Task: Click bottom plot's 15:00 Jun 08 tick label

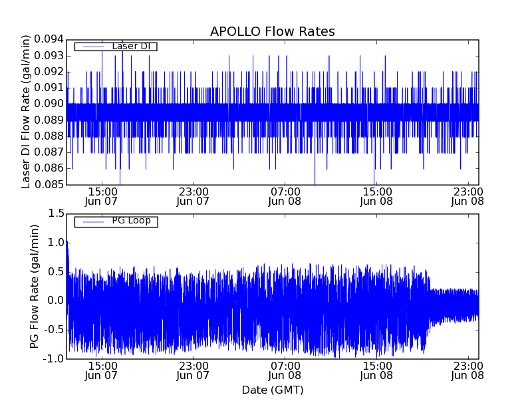Action: coord(376,370)
